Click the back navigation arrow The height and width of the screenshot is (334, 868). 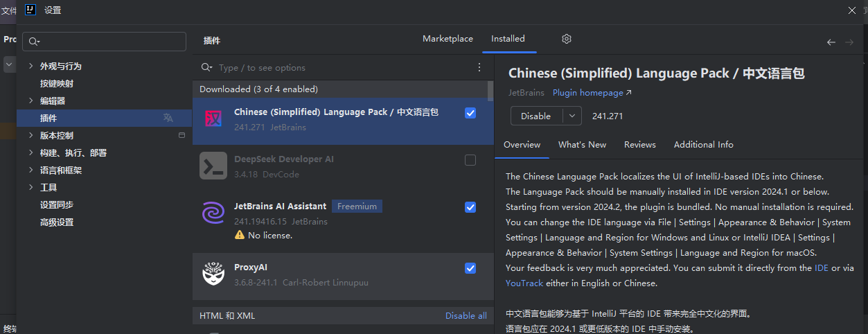(x=831, y=42)
